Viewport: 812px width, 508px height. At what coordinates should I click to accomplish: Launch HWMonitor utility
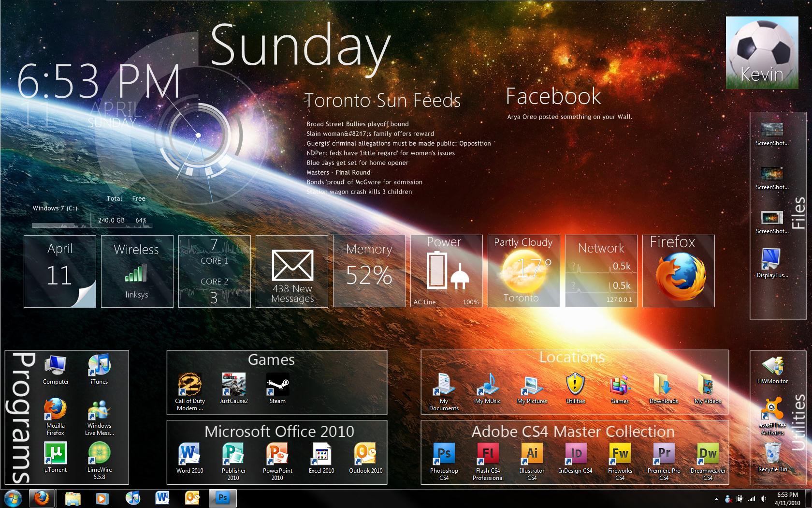(x=772, y=370)
